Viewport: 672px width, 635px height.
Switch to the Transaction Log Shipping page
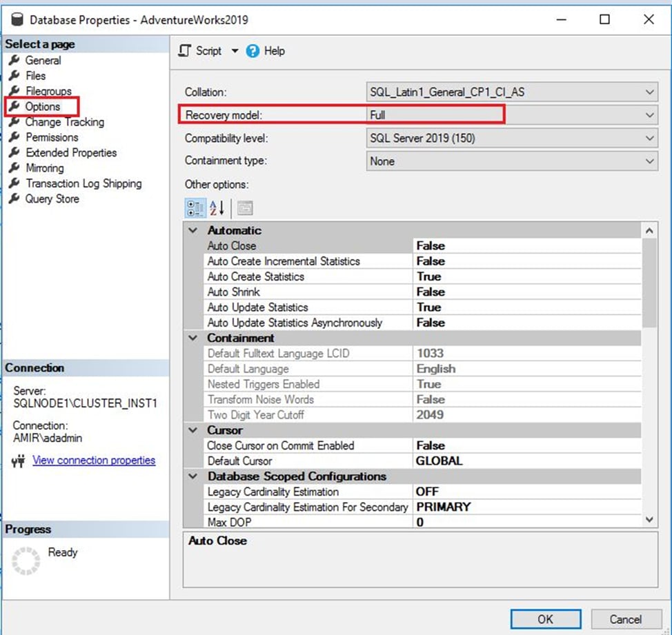pyautogui.click(x=83, y=183)
